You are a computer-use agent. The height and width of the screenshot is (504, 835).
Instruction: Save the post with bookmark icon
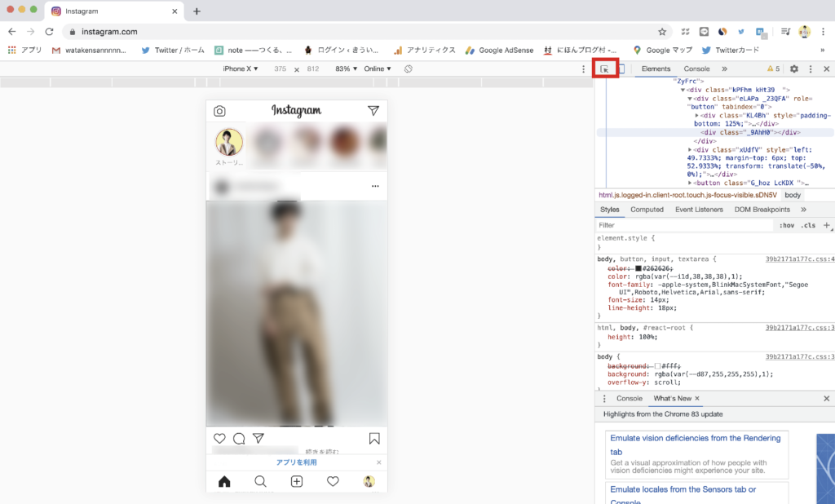click(374, 439)
